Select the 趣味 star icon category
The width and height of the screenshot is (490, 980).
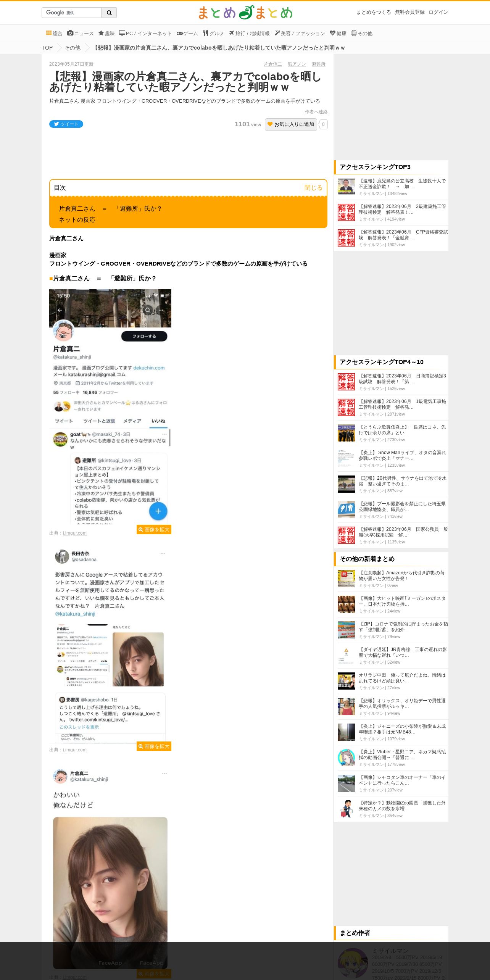tap(106, 33)
